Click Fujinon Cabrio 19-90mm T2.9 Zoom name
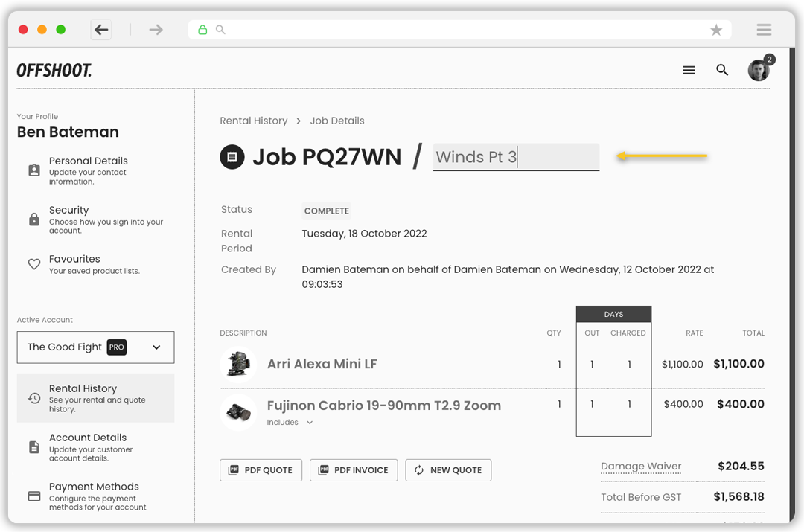 pyautogui.click(x=384, y=406)
